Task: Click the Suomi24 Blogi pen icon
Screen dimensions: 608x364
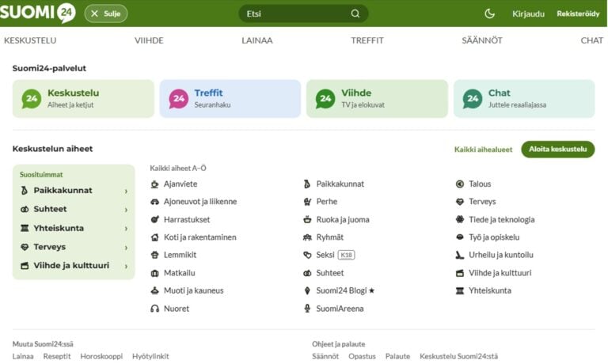Action: [x=307, y=290]
